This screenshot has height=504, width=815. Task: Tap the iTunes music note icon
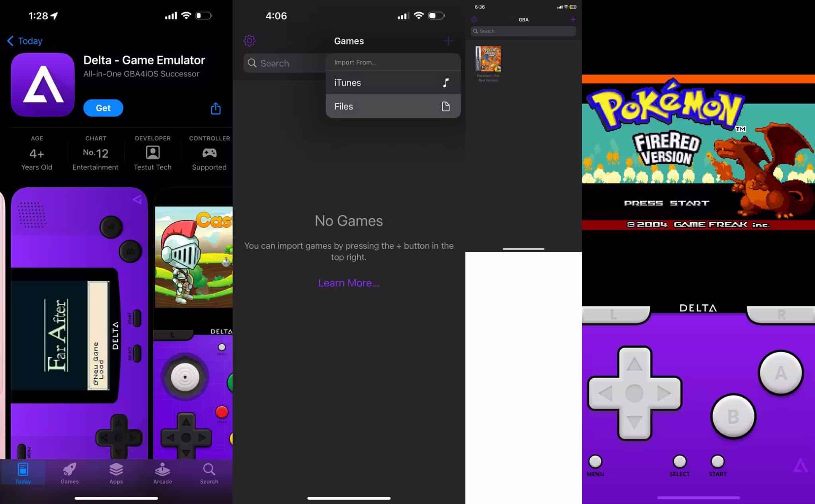446,83
